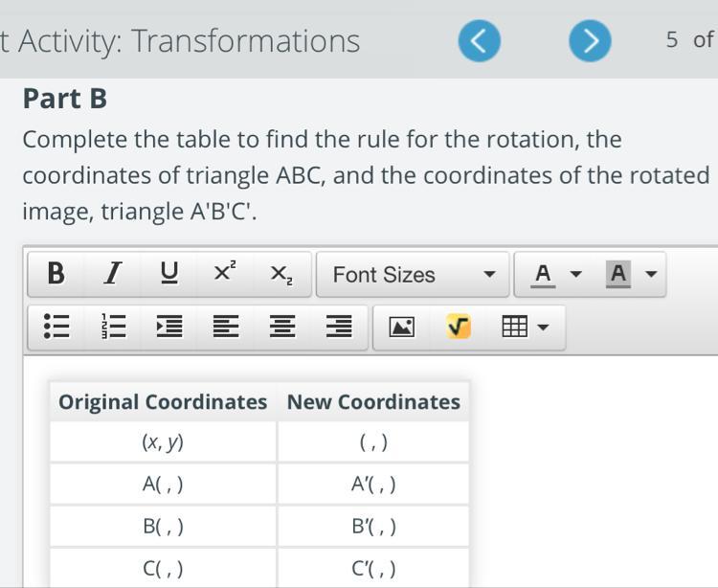Insert an image into the editor
The image size is (718, 588).
[x=401, y=327]
